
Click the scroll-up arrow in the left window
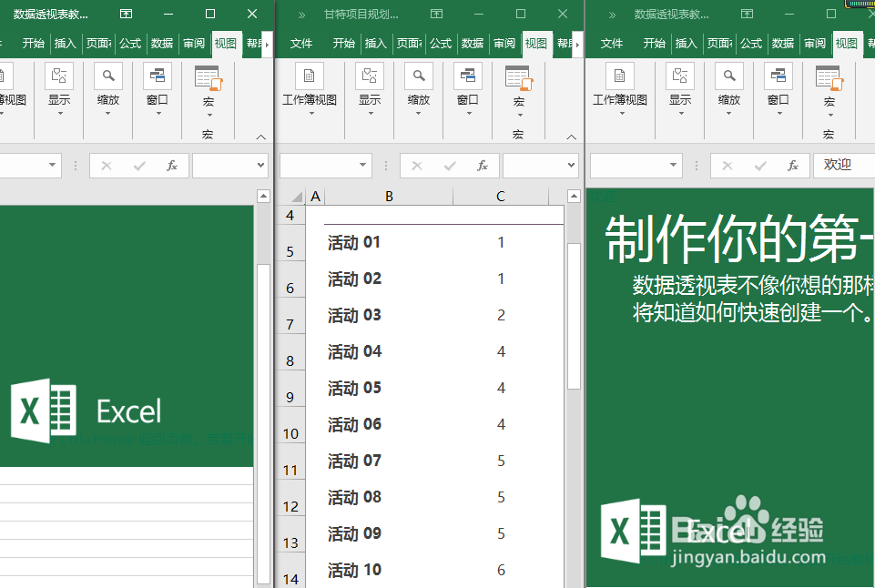point(263,197)
